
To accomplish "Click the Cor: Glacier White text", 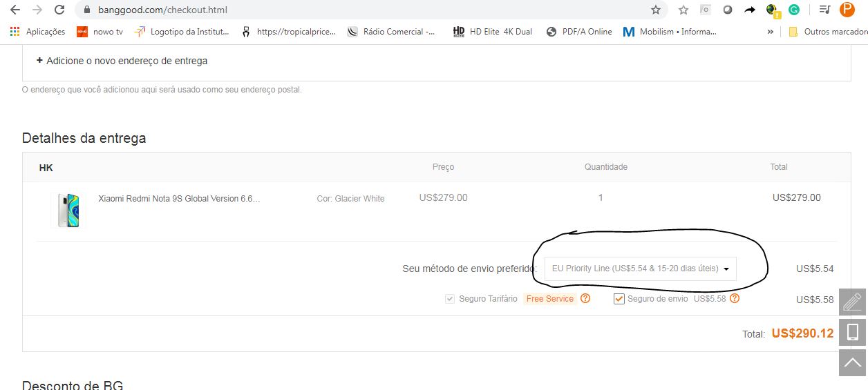I will click(x=350, y=199).
